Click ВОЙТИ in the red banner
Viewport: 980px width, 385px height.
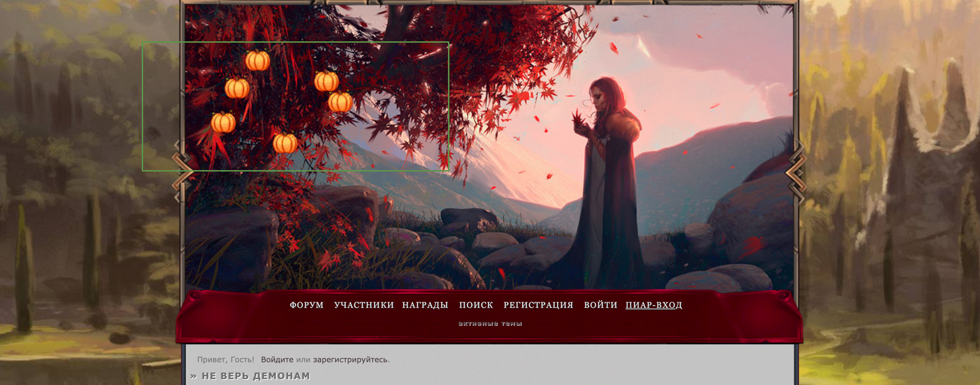click(x=600, y=305)
